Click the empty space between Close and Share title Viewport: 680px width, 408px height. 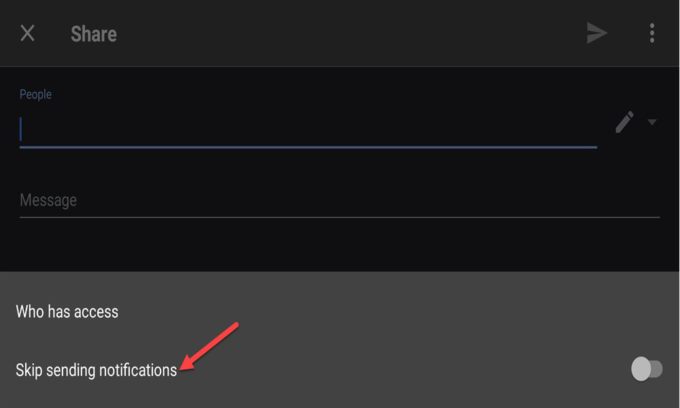pyautogui.click(x=53, y=33)
